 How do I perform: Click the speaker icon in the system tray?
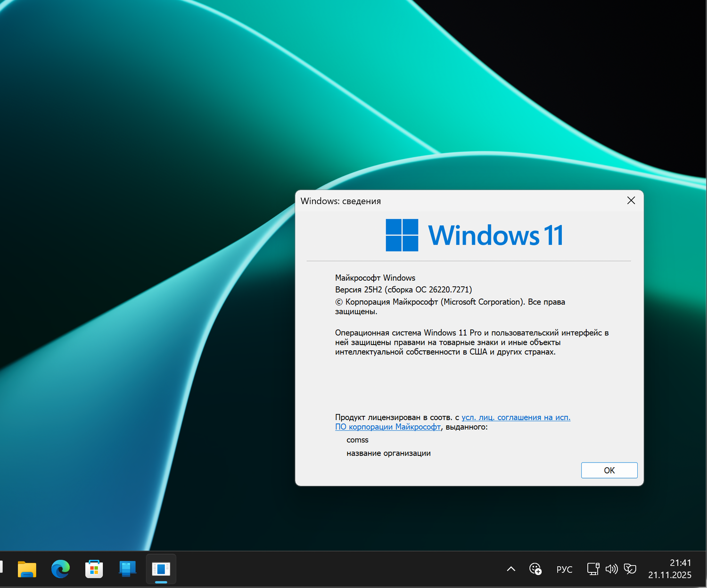pyautogui.click(x=611, y=569)
